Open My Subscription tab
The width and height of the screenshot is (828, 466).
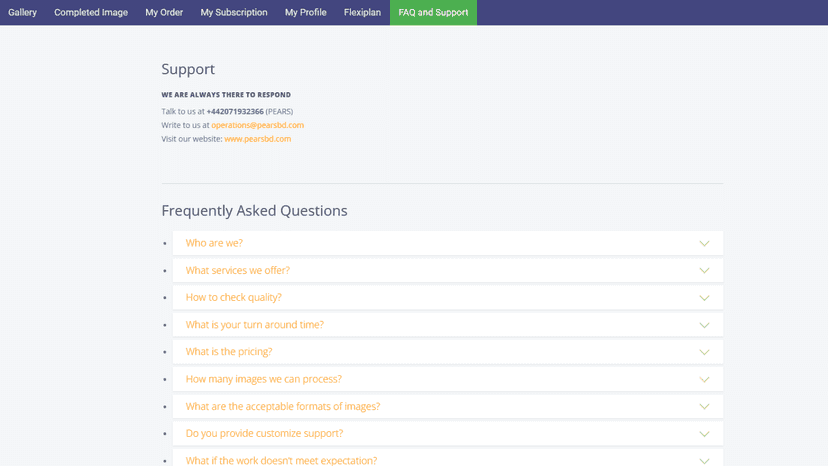coord(234,12)
